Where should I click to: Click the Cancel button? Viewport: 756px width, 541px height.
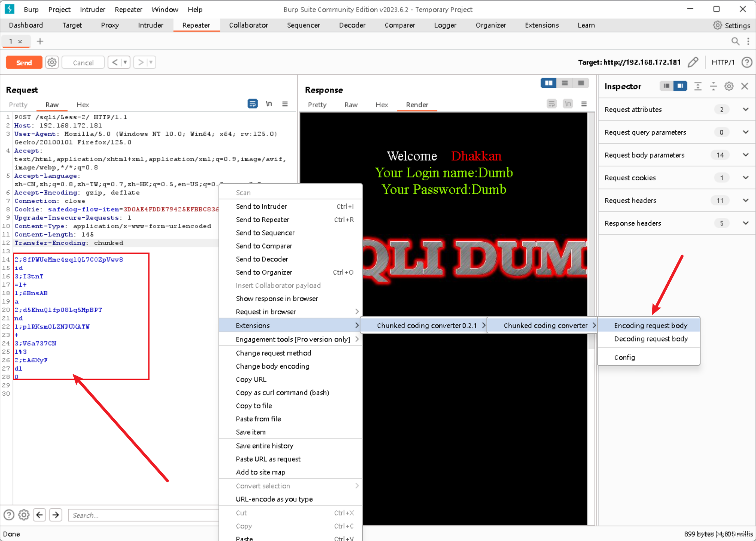click(83, 63)
